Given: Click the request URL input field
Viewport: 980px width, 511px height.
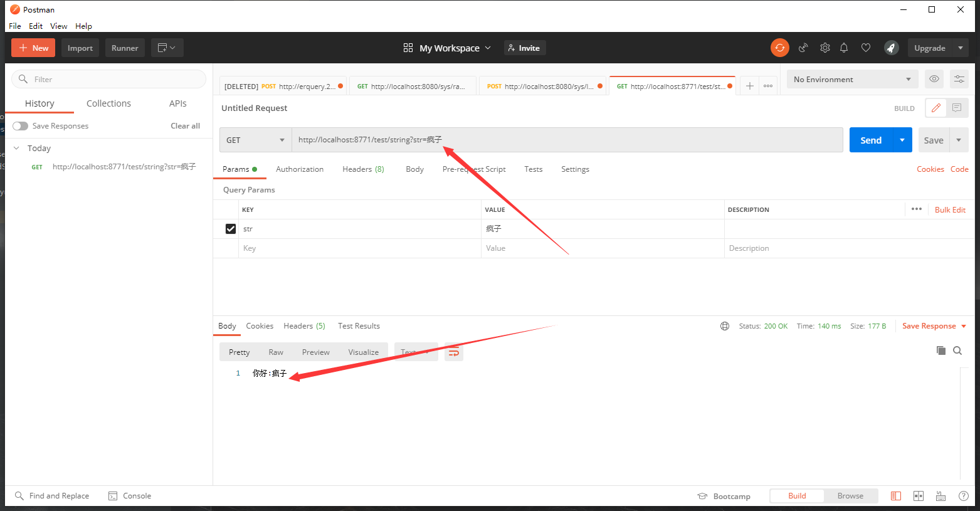Looking at the screenshot, I should [567, 140].
